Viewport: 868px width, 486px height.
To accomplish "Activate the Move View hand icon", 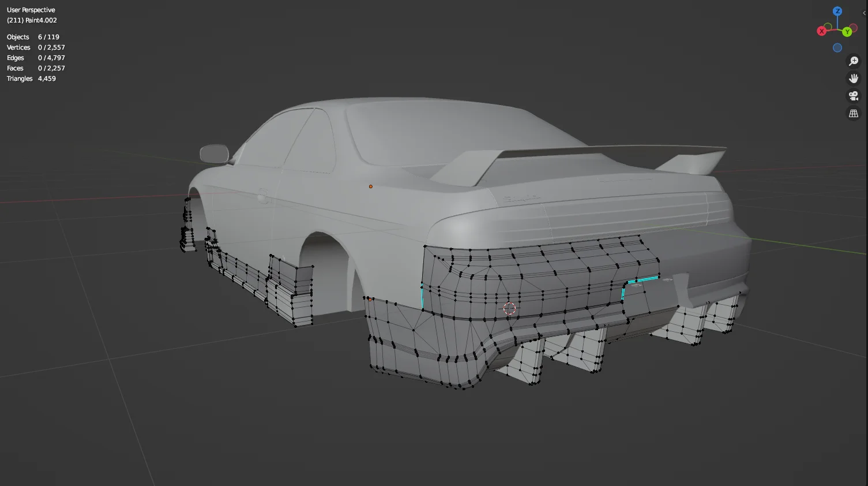I will [854, 78].
